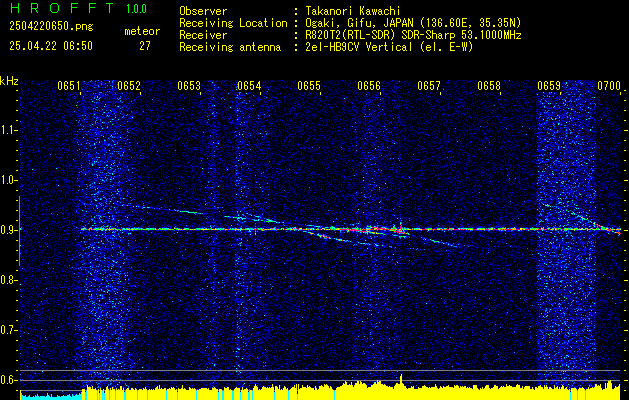
Task: Click the 0654 time marker
Action: click(x=249, y=86)
